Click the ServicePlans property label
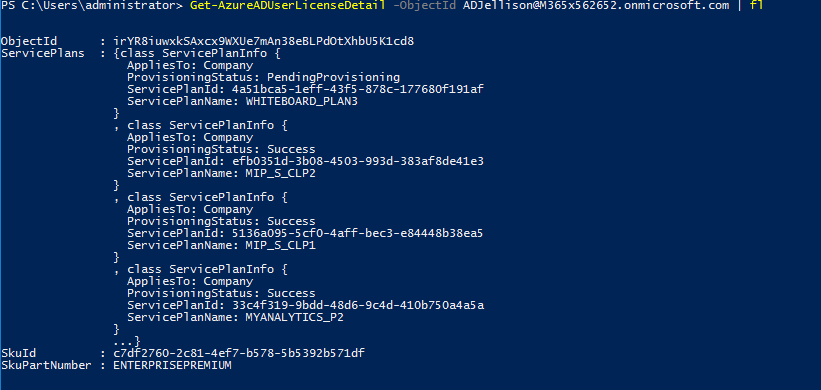 tap(43, 53)
